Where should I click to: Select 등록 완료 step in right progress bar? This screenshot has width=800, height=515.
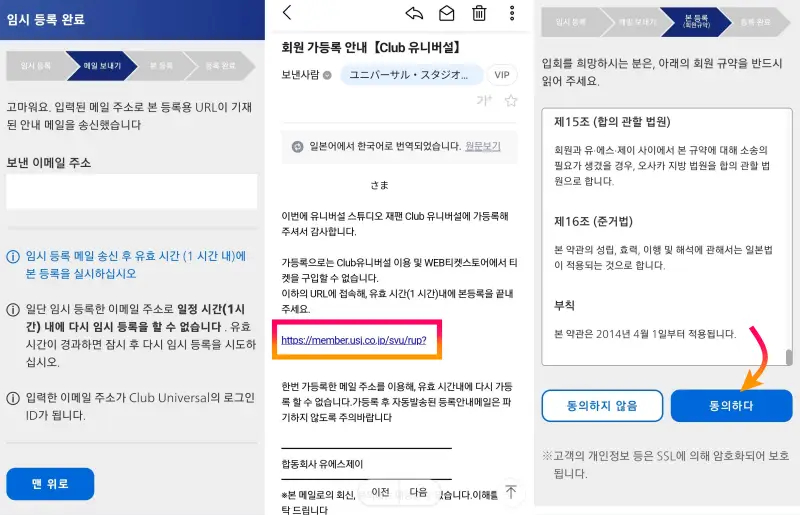[756, 22]
